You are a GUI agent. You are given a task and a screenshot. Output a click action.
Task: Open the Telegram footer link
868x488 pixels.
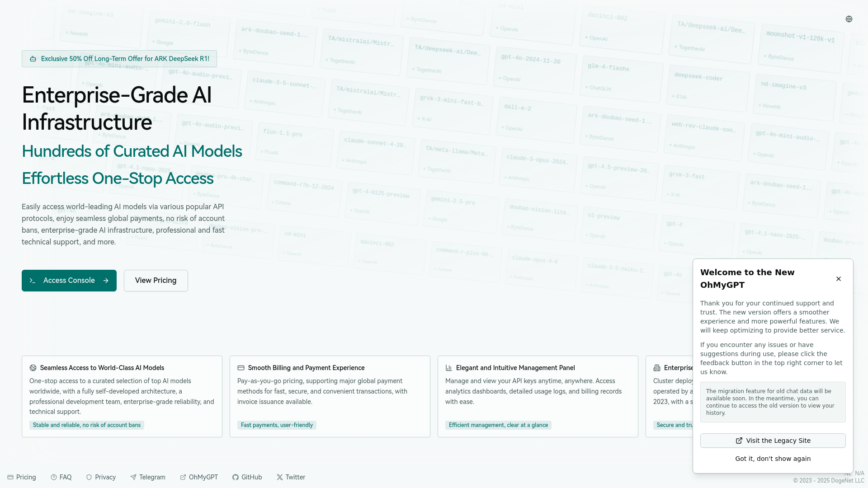(148, 477)
